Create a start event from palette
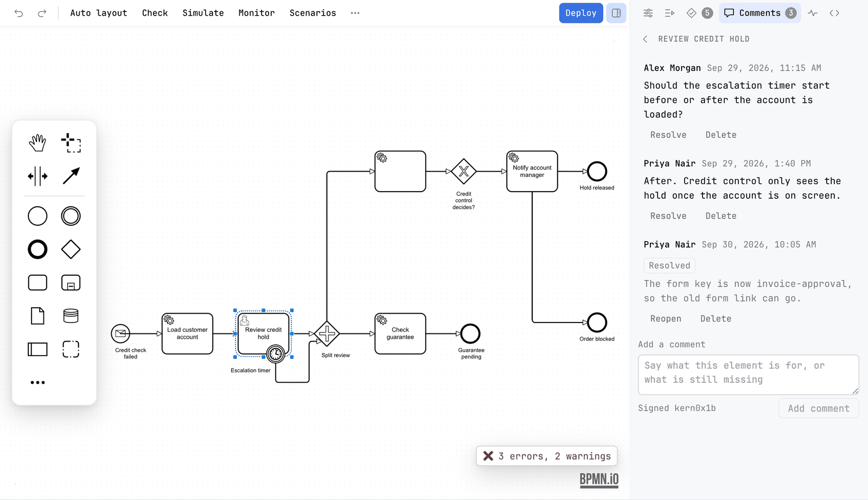The image size is (868, 500). [37, 216]
